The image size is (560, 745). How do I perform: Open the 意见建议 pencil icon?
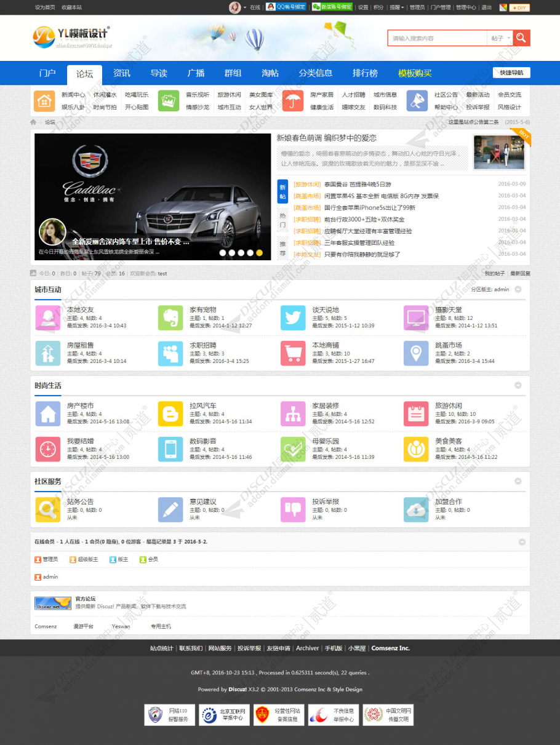tap(170, 510)
